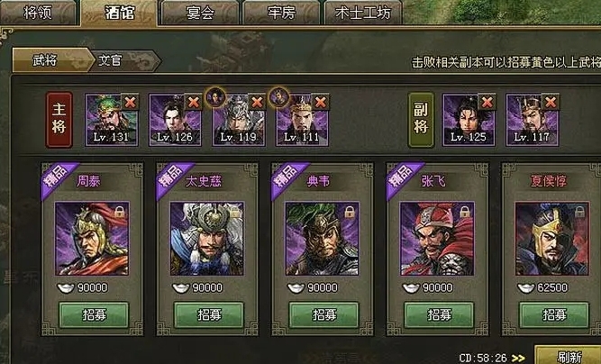Remove the Lv. 126 main general
The image size is (601, 364).
tap(194, 103)
